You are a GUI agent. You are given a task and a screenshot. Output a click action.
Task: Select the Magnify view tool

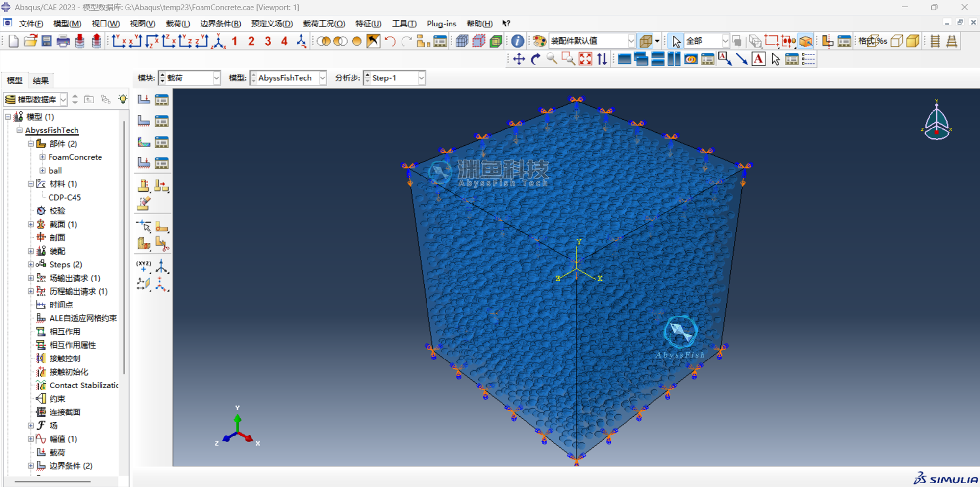(x=552, y=59)
